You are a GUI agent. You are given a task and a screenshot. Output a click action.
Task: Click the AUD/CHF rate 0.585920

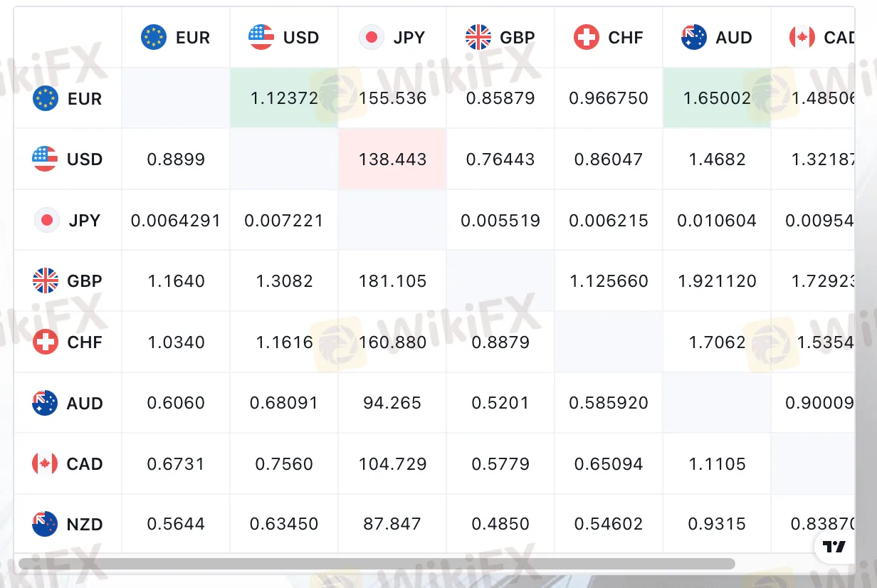coord(609,404)
